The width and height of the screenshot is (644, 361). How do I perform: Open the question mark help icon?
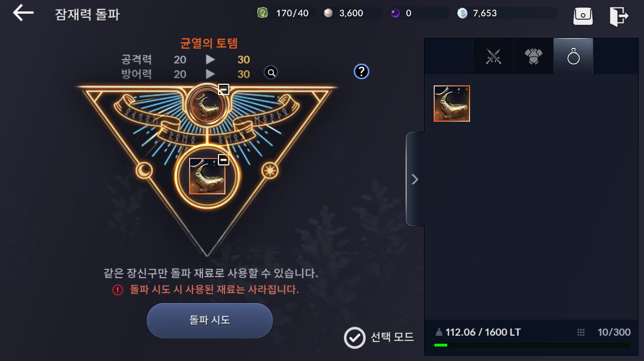click(361, 72)
